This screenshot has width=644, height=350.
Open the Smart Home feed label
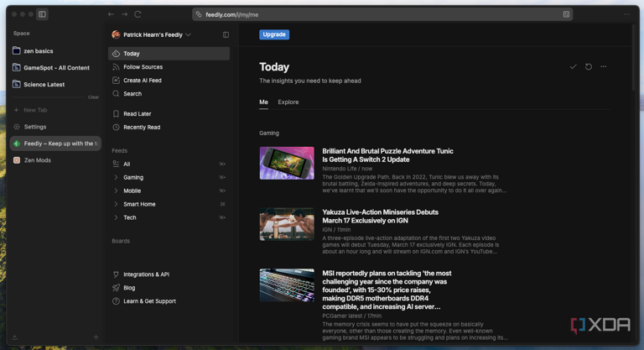click(x=140, y=205)
